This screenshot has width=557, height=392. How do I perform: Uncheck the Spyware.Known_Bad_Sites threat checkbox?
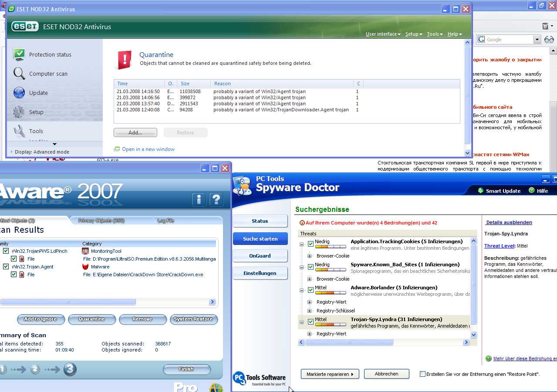tap(311, 267)
